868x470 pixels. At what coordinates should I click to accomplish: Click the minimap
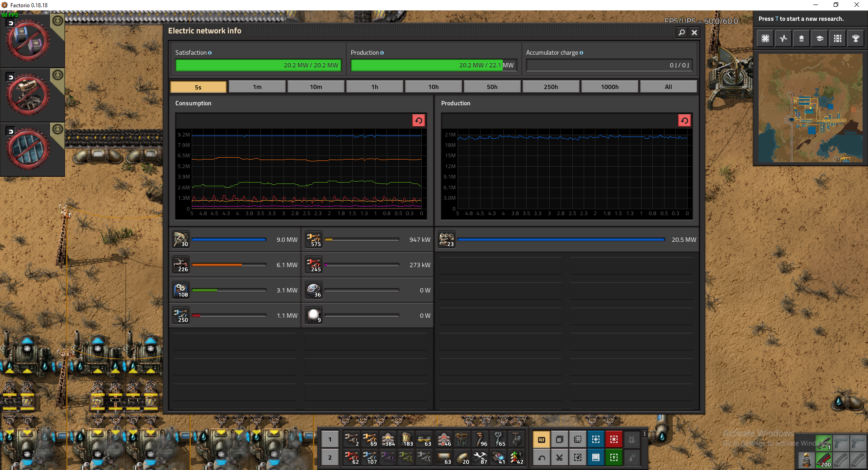[x=811, y=108]
